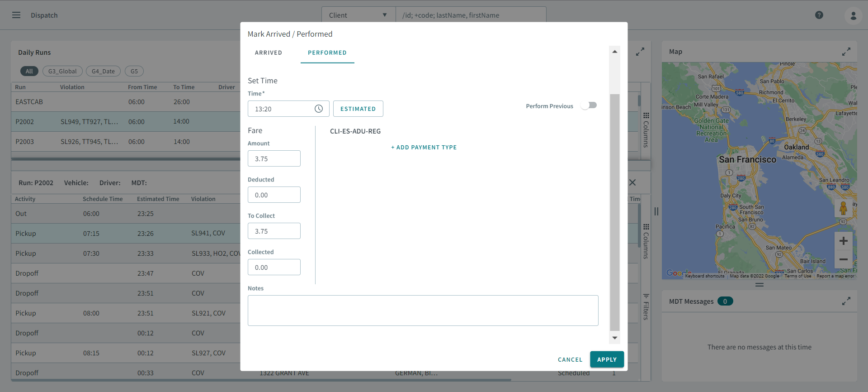Zoom out on the map
The width and height of the screenshot is (868, 392).
[x=843, y=259]
